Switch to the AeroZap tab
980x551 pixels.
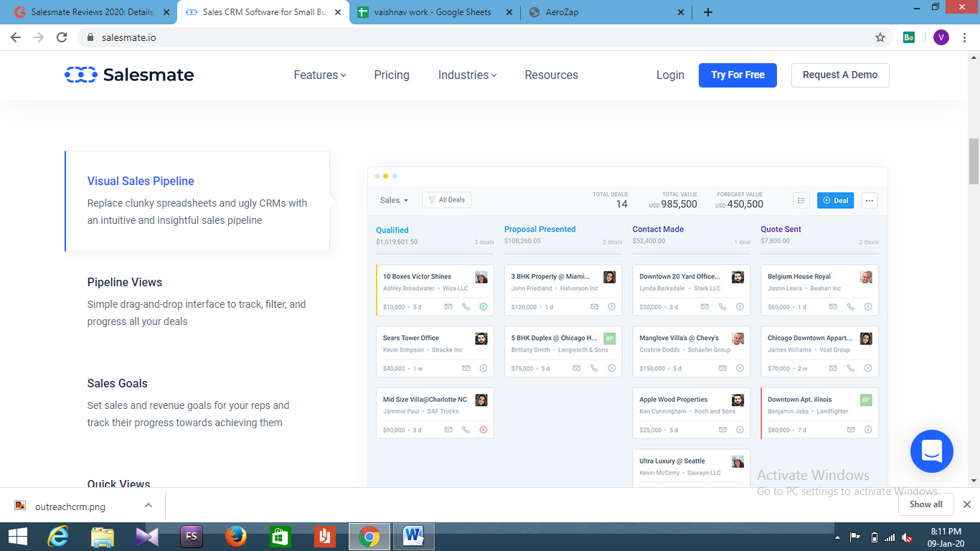(x=606, y=12)
